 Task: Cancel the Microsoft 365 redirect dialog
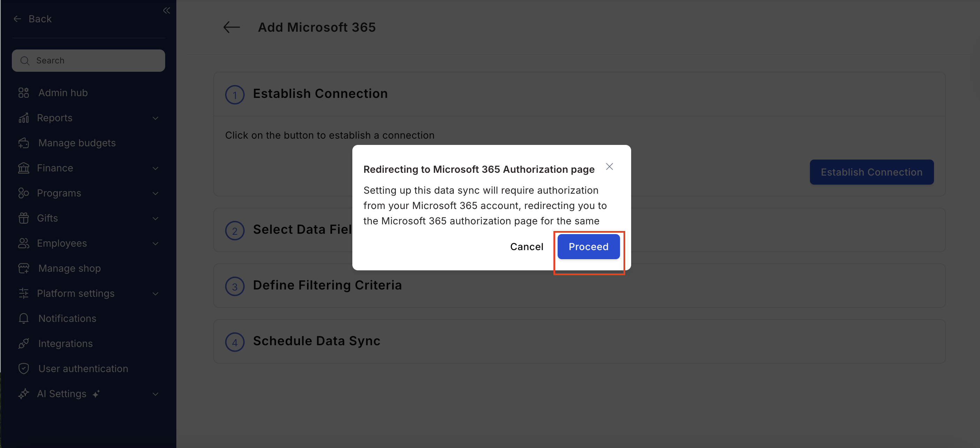coord(527,247)
